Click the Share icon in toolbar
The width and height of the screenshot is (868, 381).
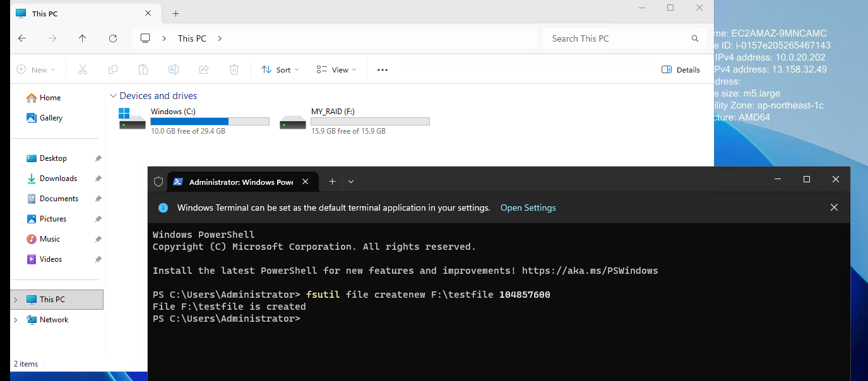(x=204, y=70)
